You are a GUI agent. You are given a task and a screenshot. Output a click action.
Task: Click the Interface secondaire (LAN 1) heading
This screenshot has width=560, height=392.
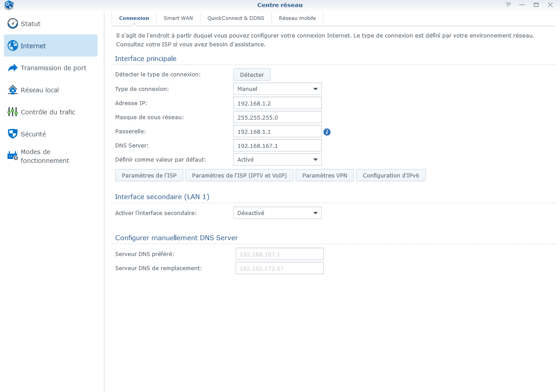point(162,196)
